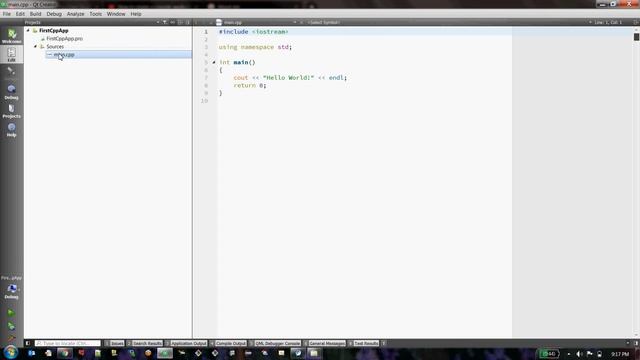Open the Select Symbol dropdown
The width and height of the screenshot is (640, 360).
(324, 22)
